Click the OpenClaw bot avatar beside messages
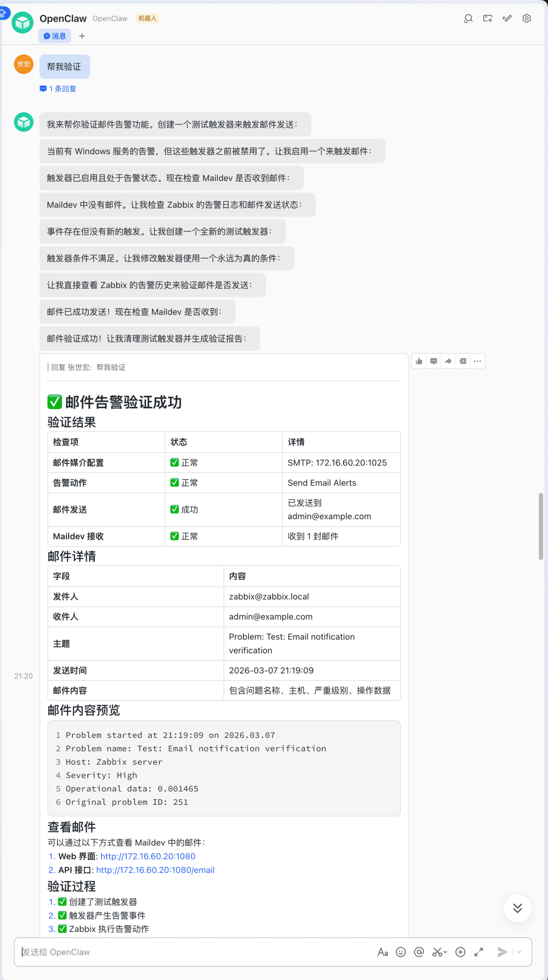Viewport: 548px width, 980px height. pyautogui.click(x=24, y=122)
